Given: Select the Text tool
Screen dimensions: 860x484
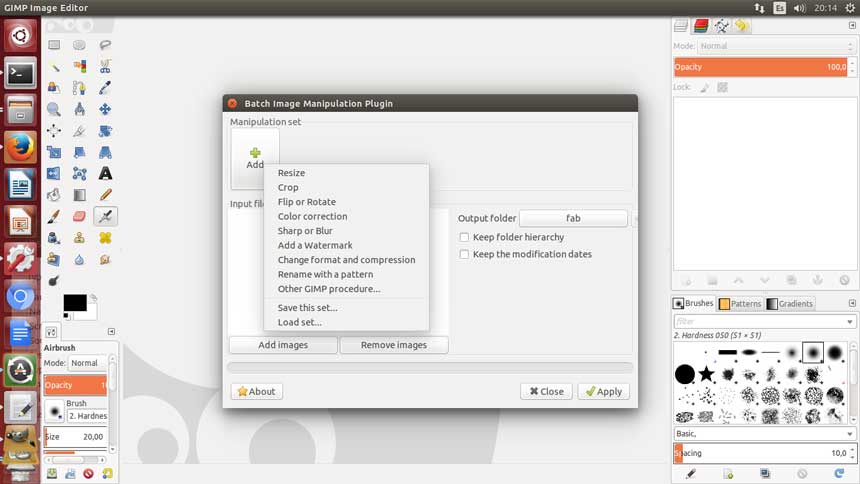Looking at the screenshot, I should pyautogui.click(x=105, y=173).
